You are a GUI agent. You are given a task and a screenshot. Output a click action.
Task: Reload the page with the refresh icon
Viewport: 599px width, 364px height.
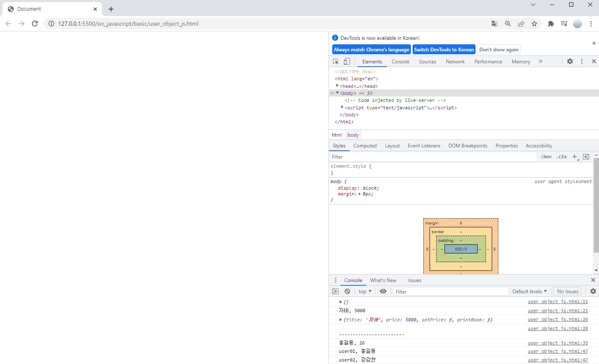click(35, 24)
